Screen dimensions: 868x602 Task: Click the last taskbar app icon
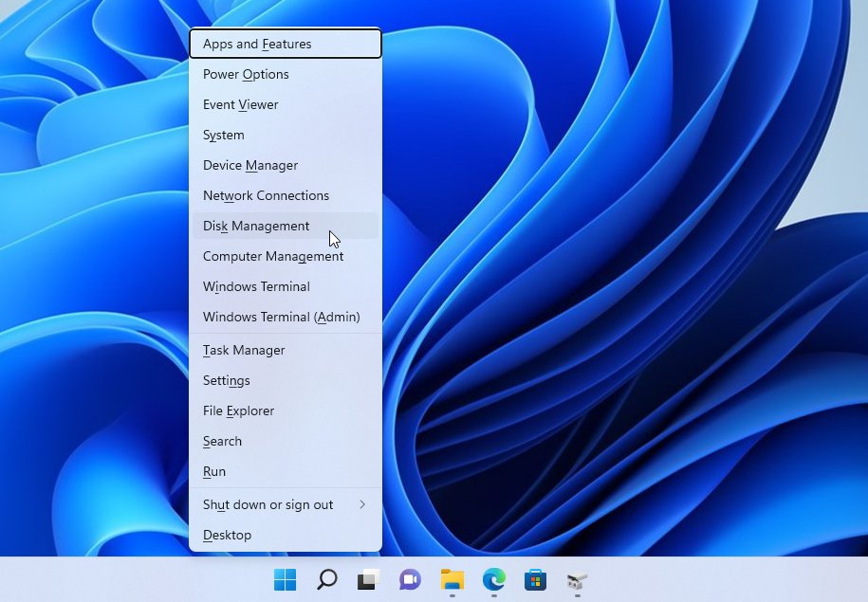(577, 580)
